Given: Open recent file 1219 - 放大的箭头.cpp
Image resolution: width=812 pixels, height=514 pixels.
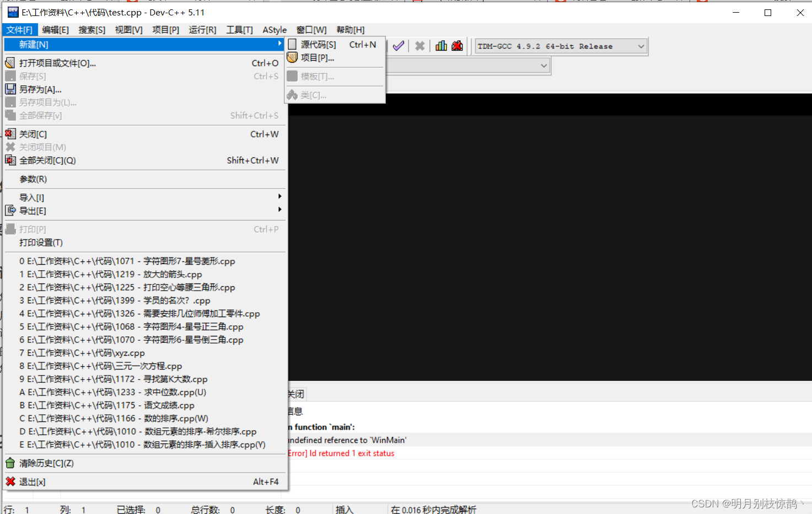Looking at the screenshot, I should (x=145, y=274).
